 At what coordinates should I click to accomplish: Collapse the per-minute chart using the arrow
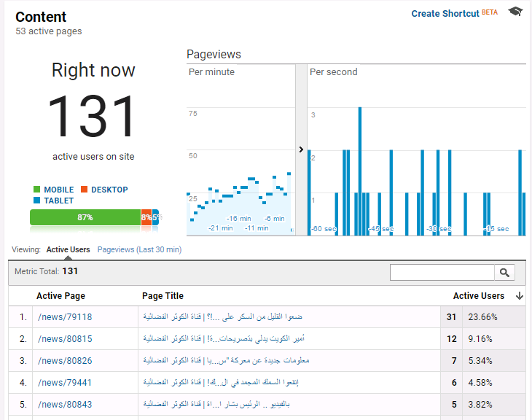click(x=301, y=149)
